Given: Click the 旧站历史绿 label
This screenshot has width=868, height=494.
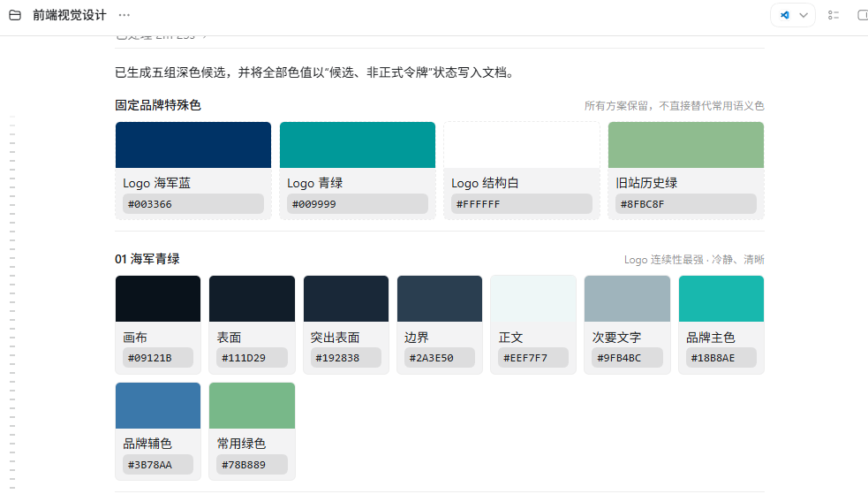Looking at the screenshot, I should (x=646, y=183).
